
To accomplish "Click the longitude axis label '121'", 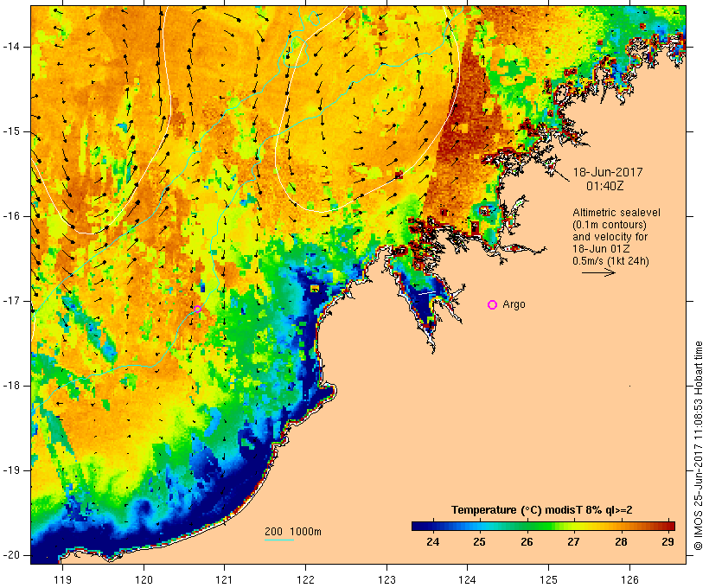I will (224, 579).
